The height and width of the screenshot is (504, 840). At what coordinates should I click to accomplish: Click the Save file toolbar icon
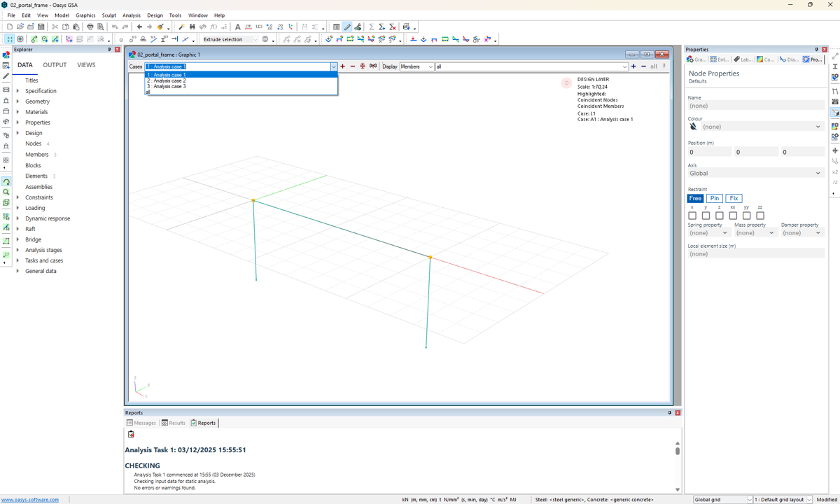pos(41,27)
